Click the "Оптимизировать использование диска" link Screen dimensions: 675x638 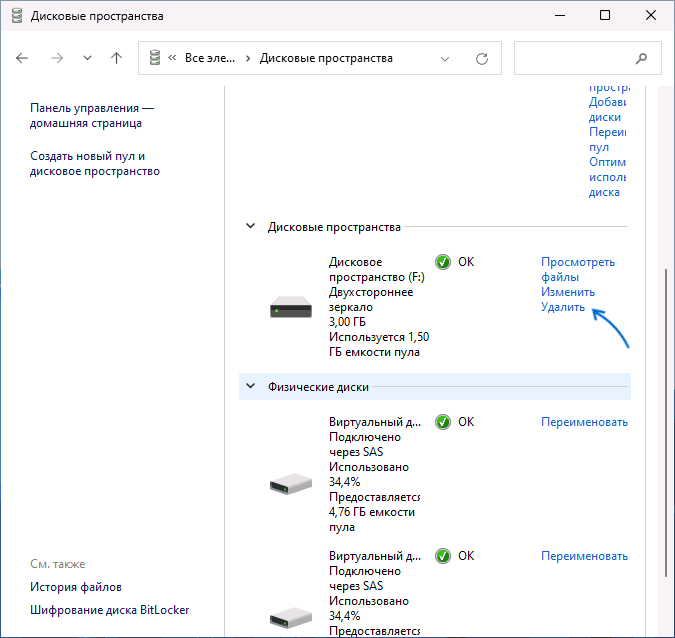[x=607, y=177]
